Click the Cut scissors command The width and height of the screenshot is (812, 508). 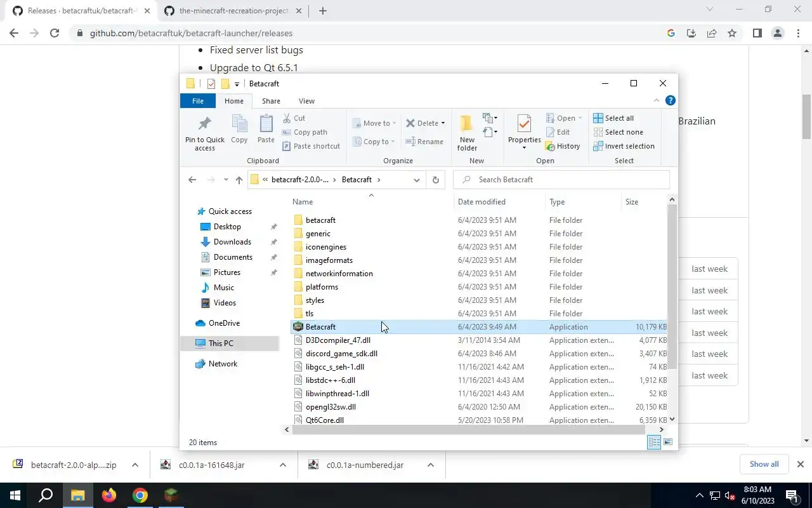294,118
